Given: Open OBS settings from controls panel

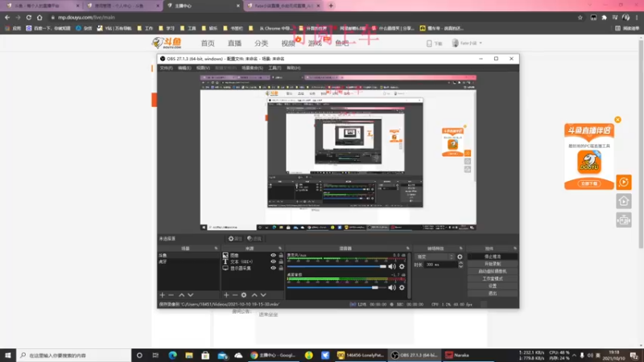Looking at the screenshot, I should (493, 286).
